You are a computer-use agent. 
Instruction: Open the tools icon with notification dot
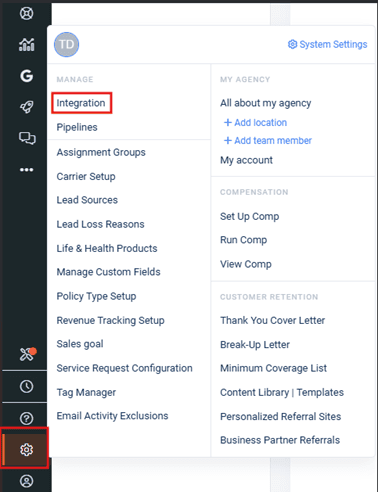coord(27,354)
